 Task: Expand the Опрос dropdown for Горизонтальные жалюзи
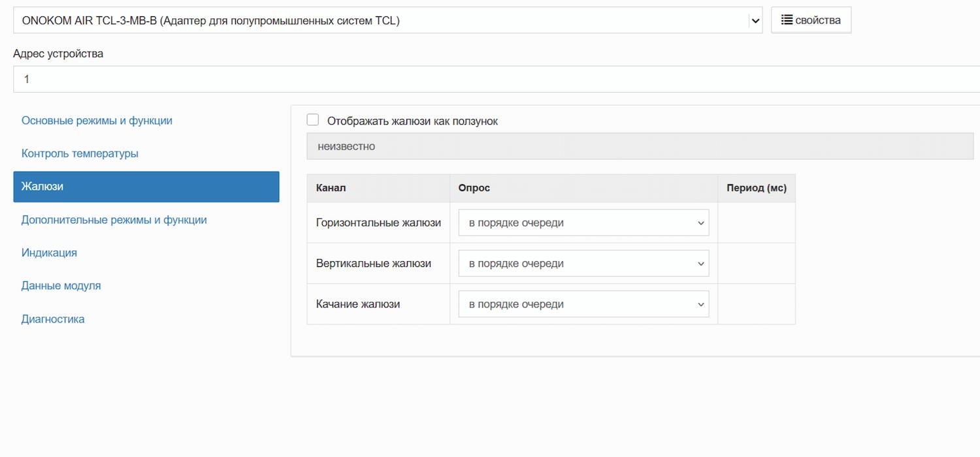(583, 223)
